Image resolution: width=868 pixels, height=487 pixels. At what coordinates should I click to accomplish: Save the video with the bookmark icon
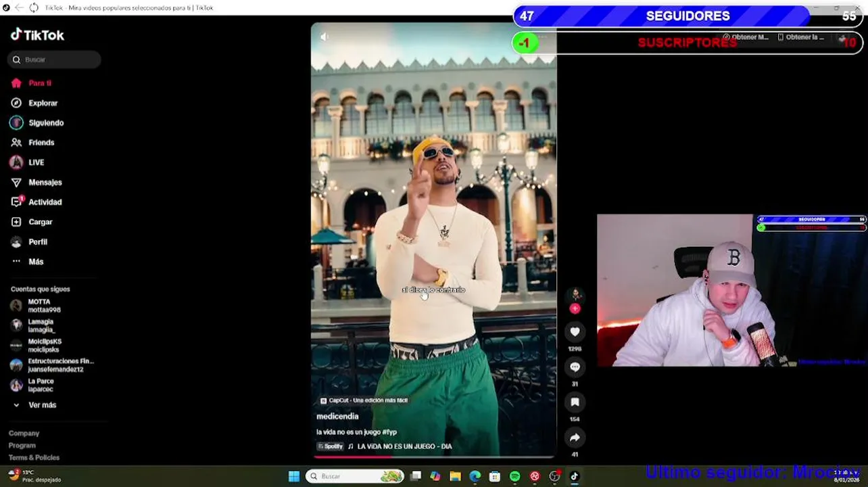pyautogui.click(x=575, y=402)
